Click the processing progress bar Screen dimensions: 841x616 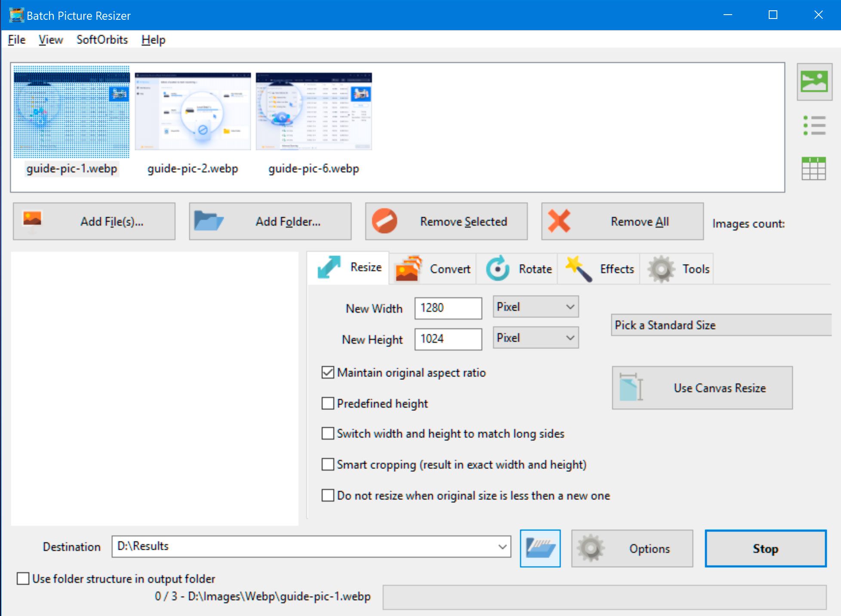pyautogui.click(x=604, y=597)
